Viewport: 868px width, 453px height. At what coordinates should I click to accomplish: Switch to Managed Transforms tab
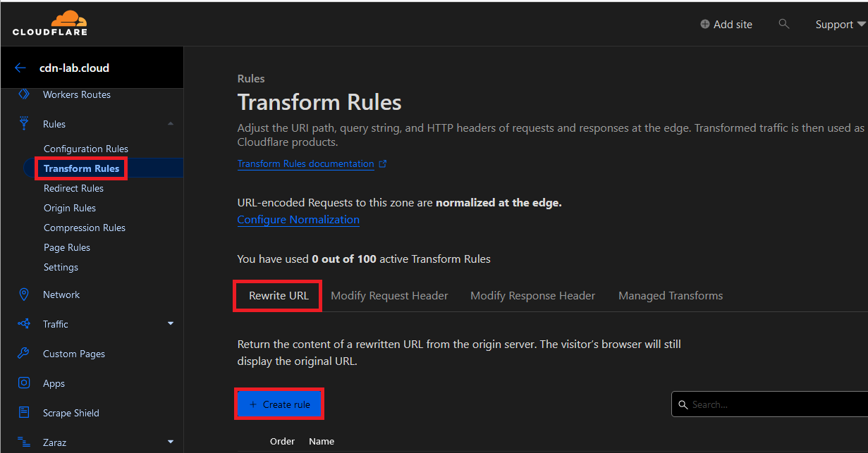(671, 296)
